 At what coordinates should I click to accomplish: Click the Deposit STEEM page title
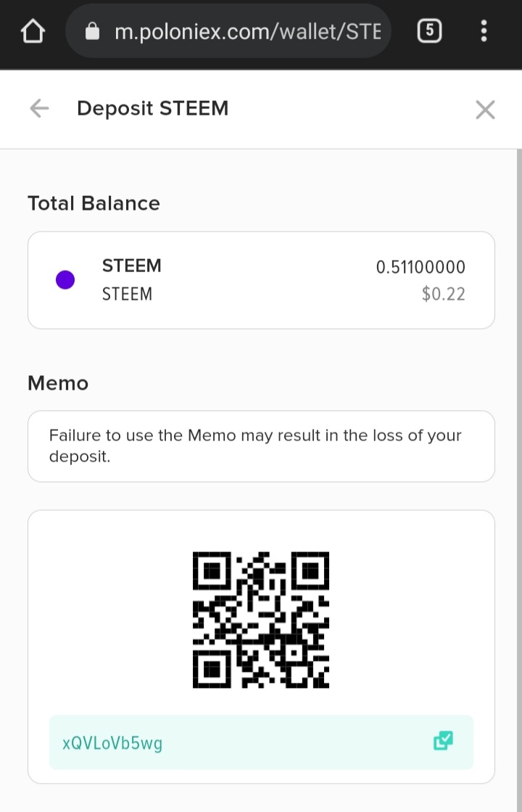coord(152,109)
